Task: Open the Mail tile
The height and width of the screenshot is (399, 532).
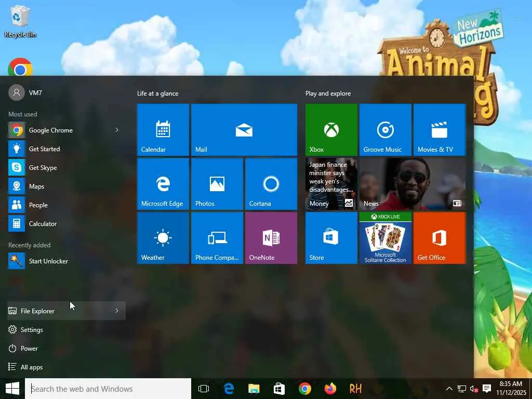Action: click(244, 129)
